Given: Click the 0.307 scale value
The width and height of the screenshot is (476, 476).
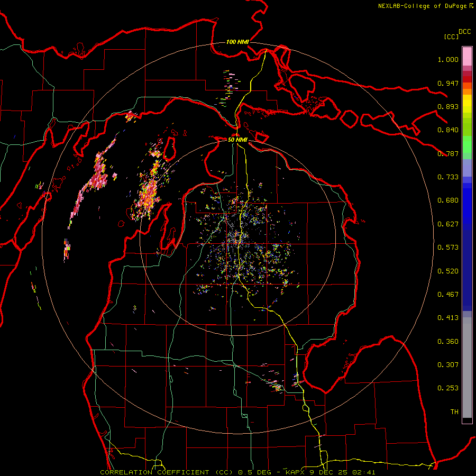Looking at the screenshot, I should [x=448, y=365].
